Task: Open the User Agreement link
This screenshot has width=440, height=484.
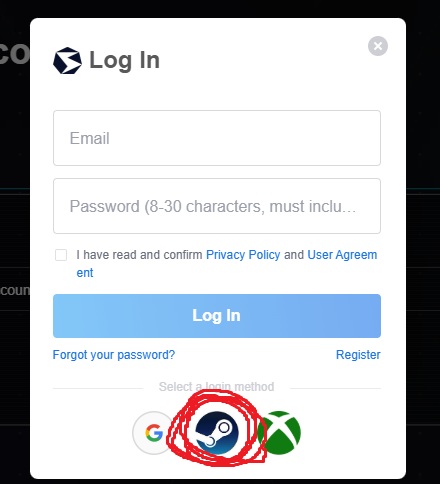Action: pyautogui.click(x=342, y=255)
